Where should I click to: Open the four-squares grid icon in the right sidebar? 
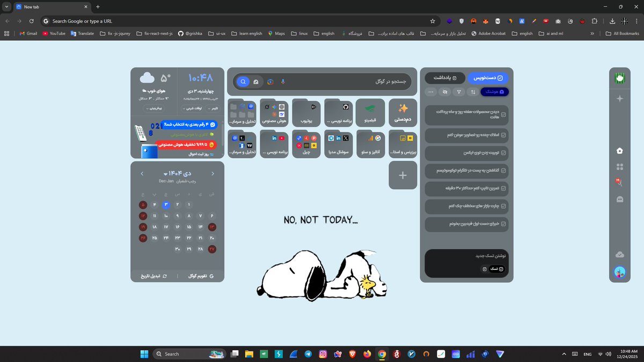[x=620, y=167]
